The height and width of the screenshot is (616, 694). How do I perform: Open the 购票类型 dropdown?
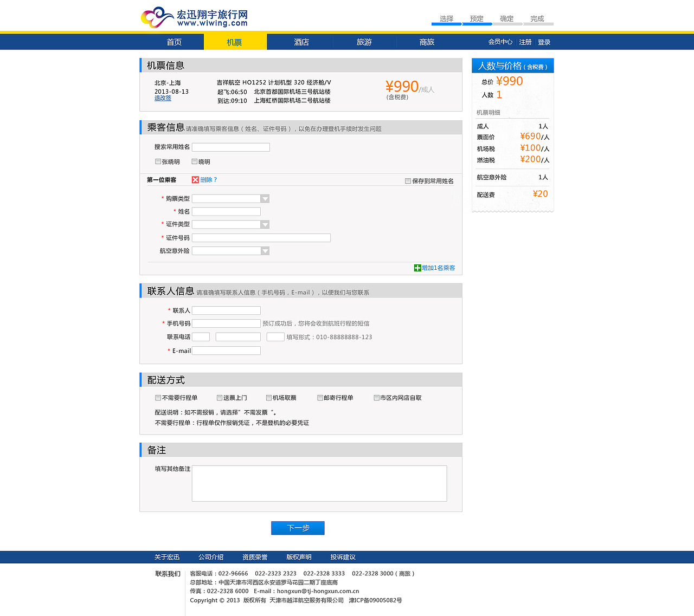click(x=231, y=199)
